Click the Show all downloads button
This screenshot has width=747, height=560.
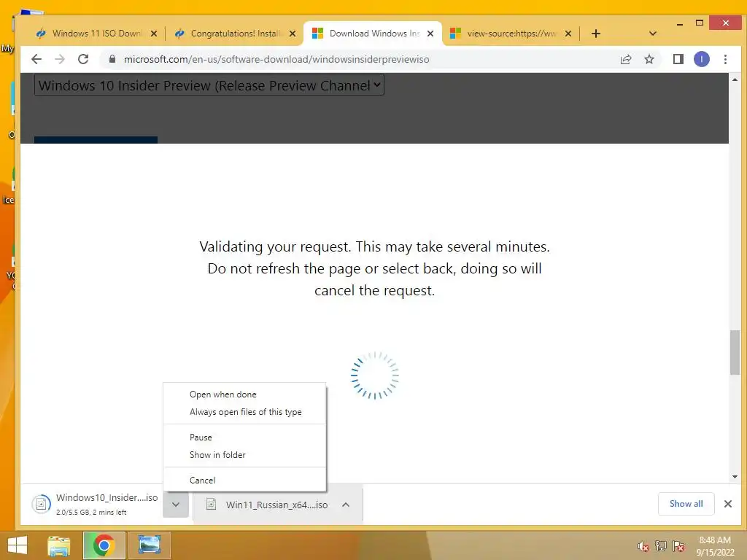(x=686, y=504)
